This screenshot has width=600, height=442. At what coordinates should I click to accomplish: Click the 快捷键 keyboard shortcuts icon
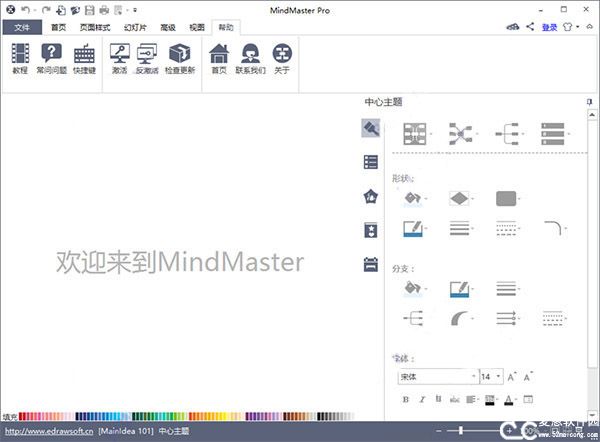click(x=85, y=59)
